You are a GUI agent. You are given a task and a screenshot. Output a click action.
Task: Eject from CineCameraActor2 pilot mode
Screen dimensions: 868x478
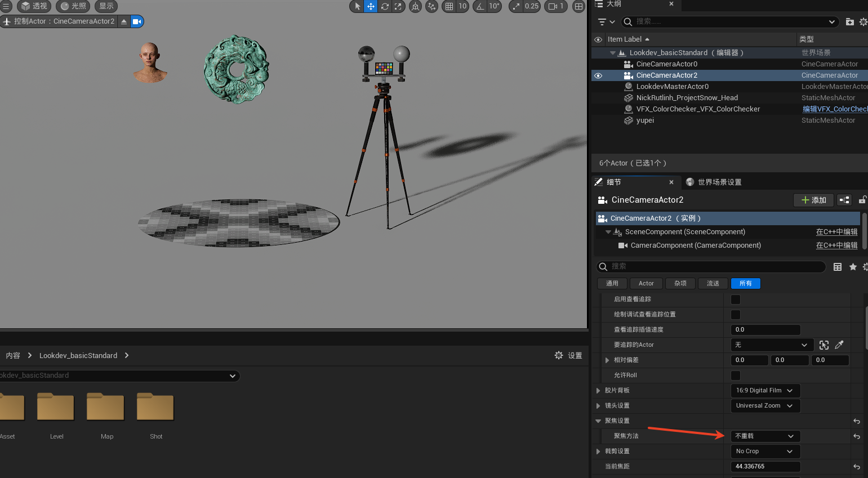click(124, 21)
